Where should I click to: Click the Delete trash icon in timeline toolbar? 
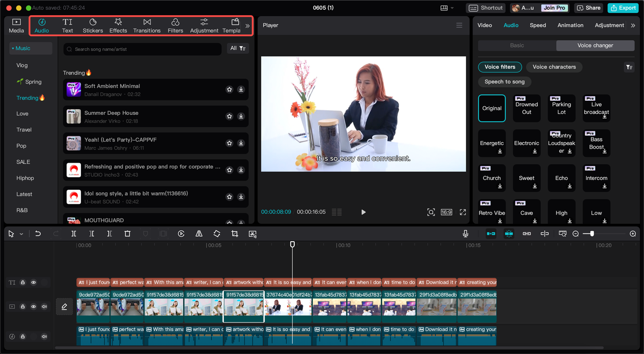point(127,234)
